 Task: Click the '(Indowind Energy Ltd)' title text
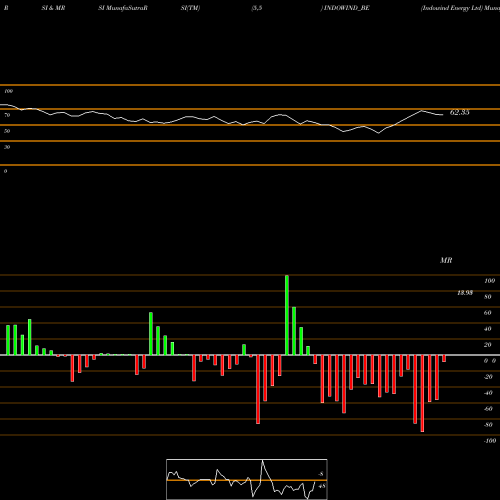(452, 8)
